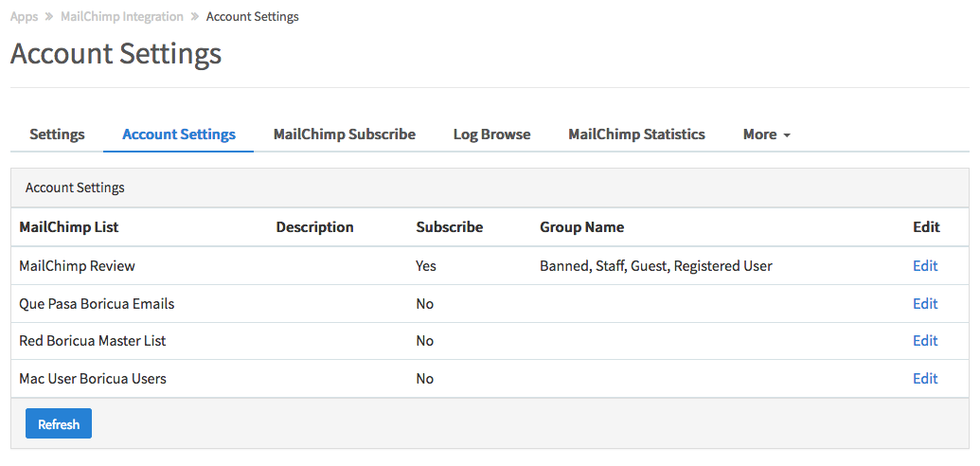Click the MailChimp List column header

[x=69, y=227]
